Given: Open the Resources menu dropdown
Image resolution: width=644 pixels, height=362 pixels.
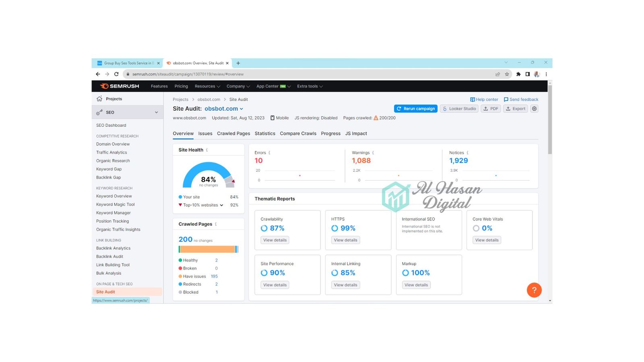Looking at the screenshot, I should [x=207, y=86].
